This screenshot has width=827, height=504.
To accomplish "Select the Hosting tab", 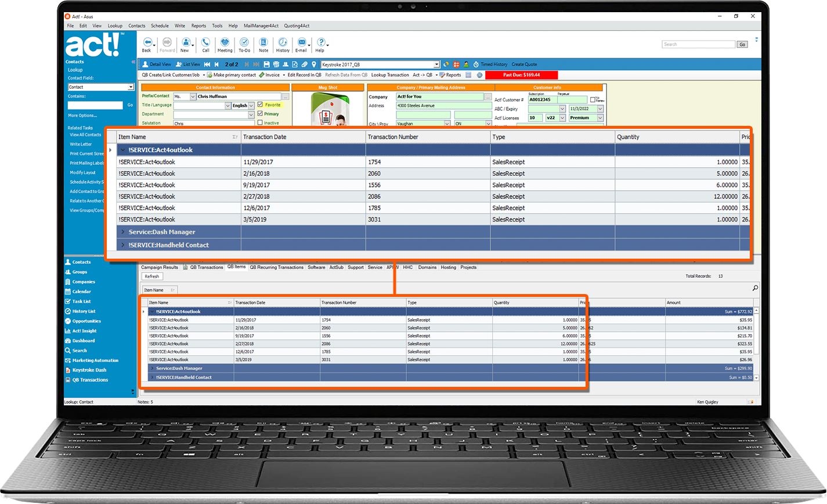I will pyautogui.click(x=449, y=267).
